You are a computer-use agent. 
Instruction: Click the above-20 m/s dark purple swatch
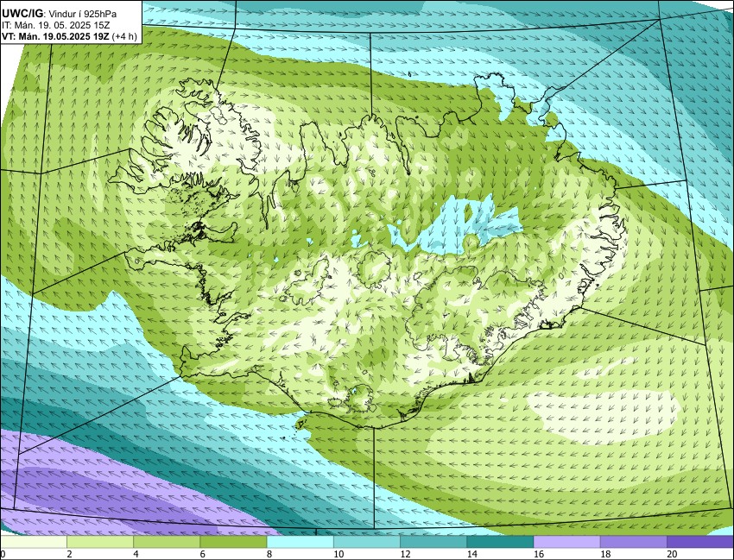(x=700, y=542)
